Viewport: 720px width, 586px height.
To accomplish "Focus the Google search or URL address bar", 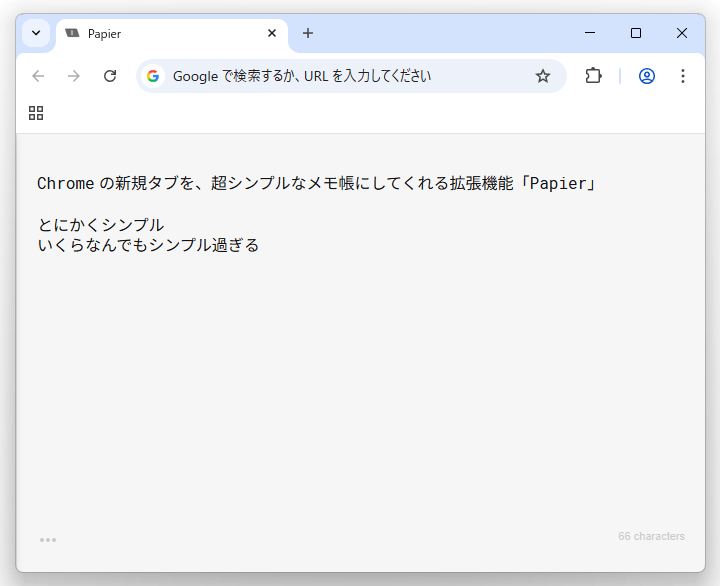I will pyautogui.click(x=351, y=76).
